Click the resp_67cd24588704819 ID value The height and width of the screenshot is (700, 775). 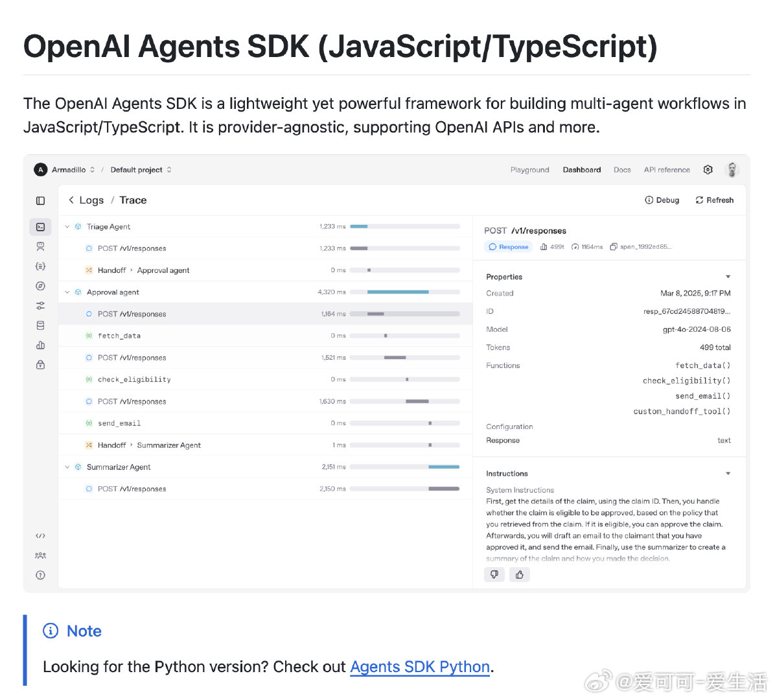pyautogui.click(x=686, y=311)
